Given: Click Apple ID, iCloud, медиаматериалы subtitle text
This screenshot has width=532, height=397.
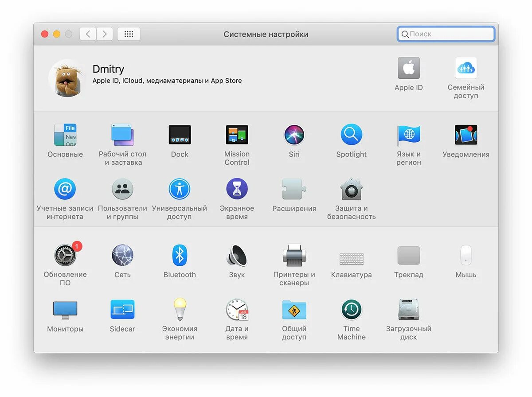Looking at the screenshot, I should tap(167, 81).
